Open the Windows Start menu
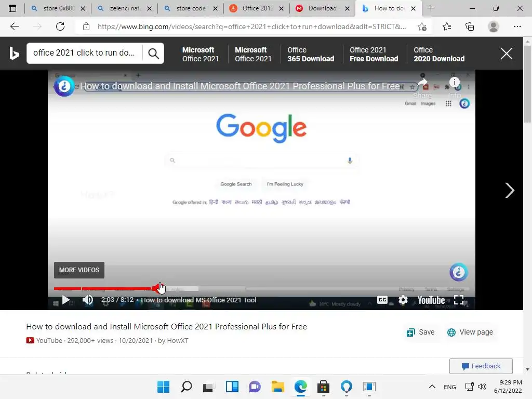The width and height of the screenshot is (532, 399). [x=163, y=387]
